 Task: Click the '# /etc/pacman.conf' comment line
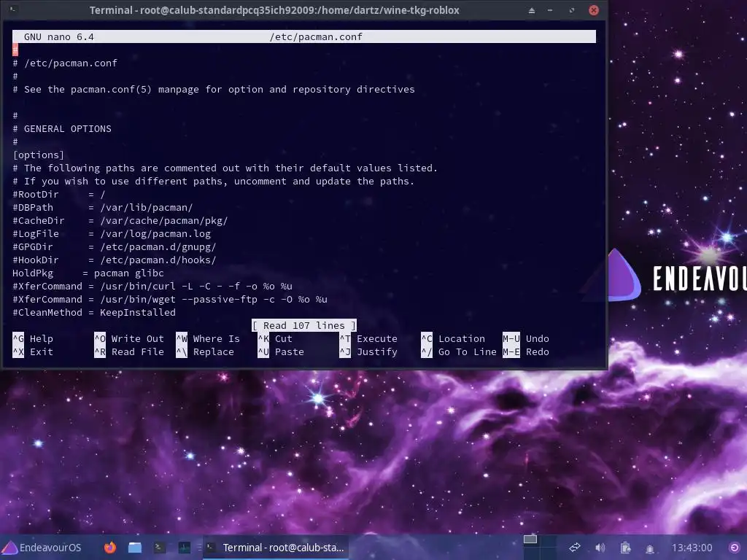point(65,63)
